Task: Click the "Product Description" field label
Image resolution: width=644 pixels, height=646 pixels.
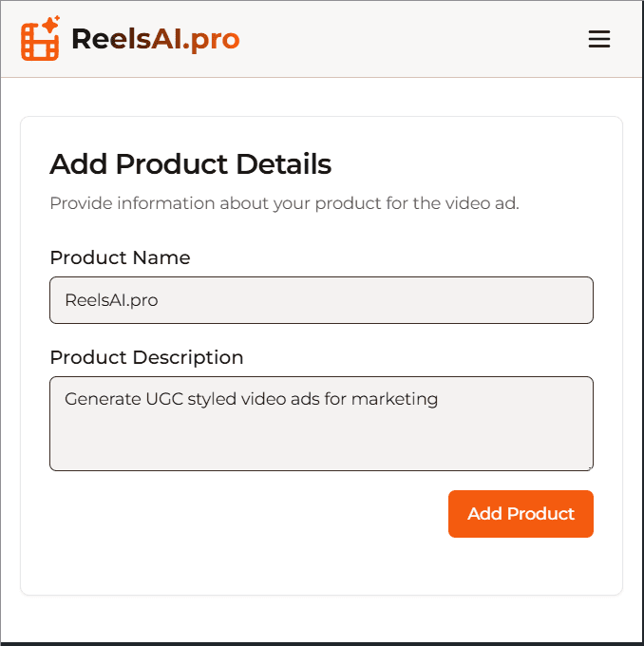Action: pos(146,357)
